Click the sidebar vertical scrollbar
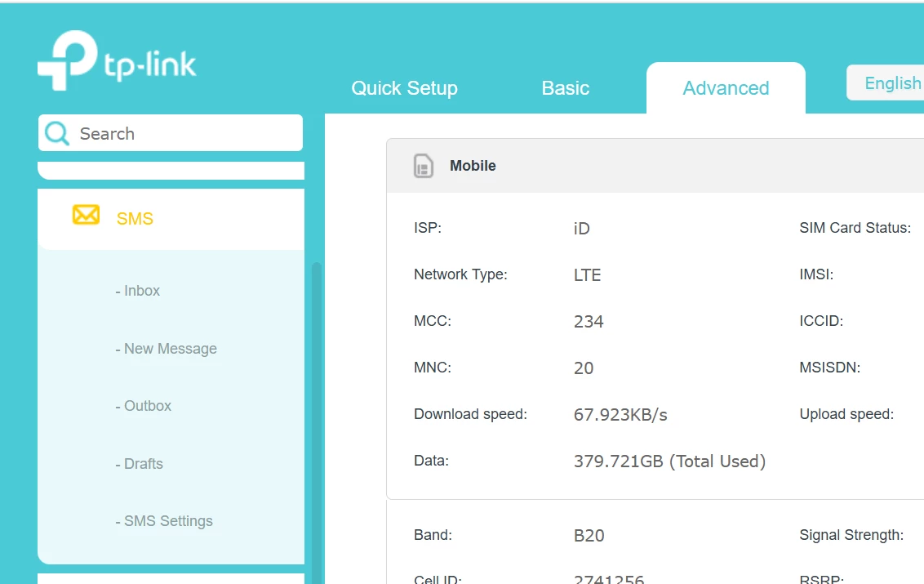The image size is (924, 584). point(317,421)
